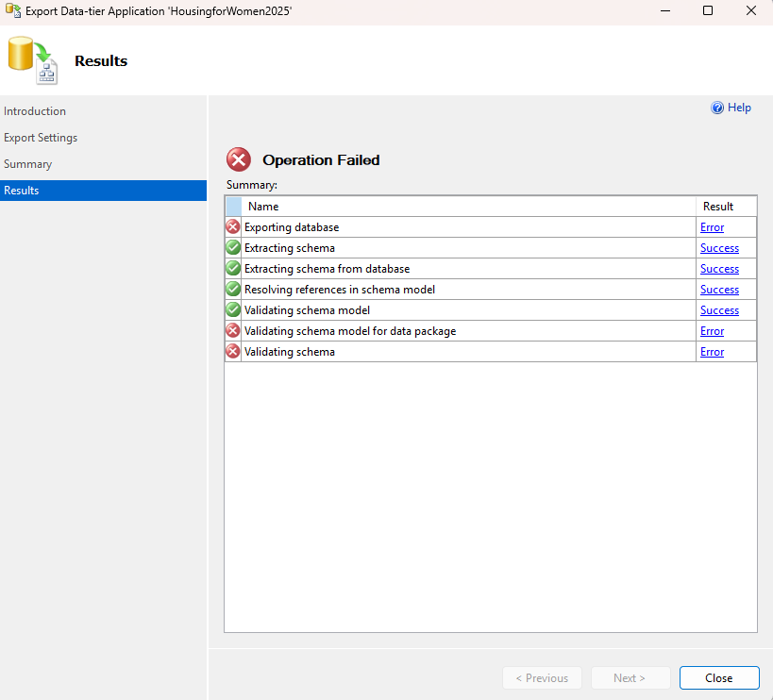Viewport: 773px width, 700px height.
Task: Click the red error icon beside Validating schema
Action: click(233, 352)
